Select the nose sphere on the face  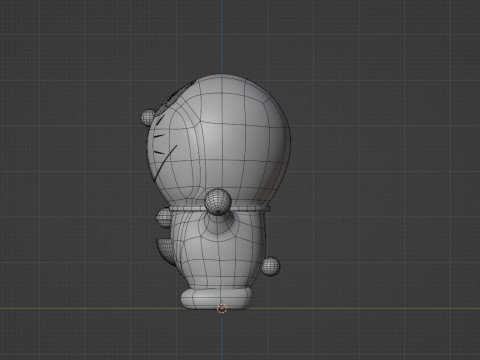[148, 117]
